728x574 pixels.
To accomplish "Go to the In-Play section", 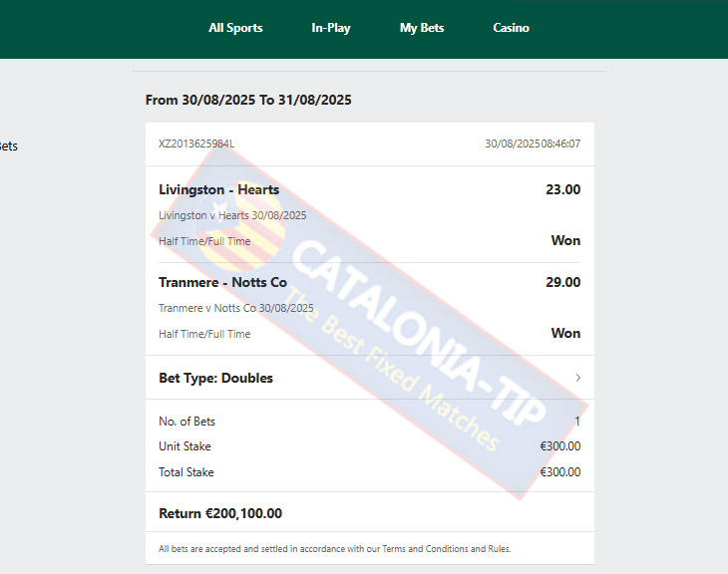I will tap(330, 28).
